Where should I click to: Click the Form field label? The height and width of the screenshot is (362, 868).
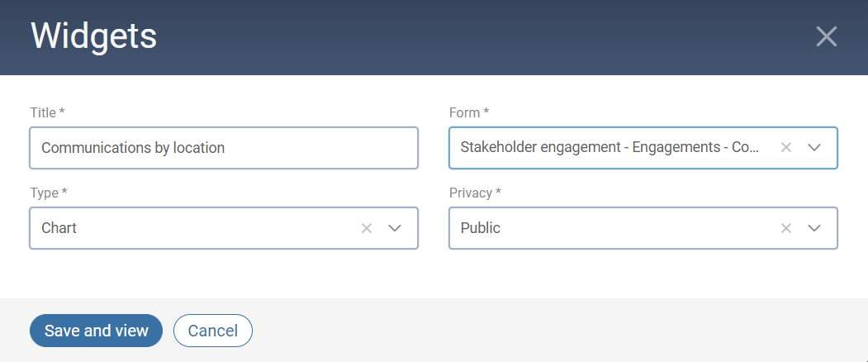click(x=468, y=112)
